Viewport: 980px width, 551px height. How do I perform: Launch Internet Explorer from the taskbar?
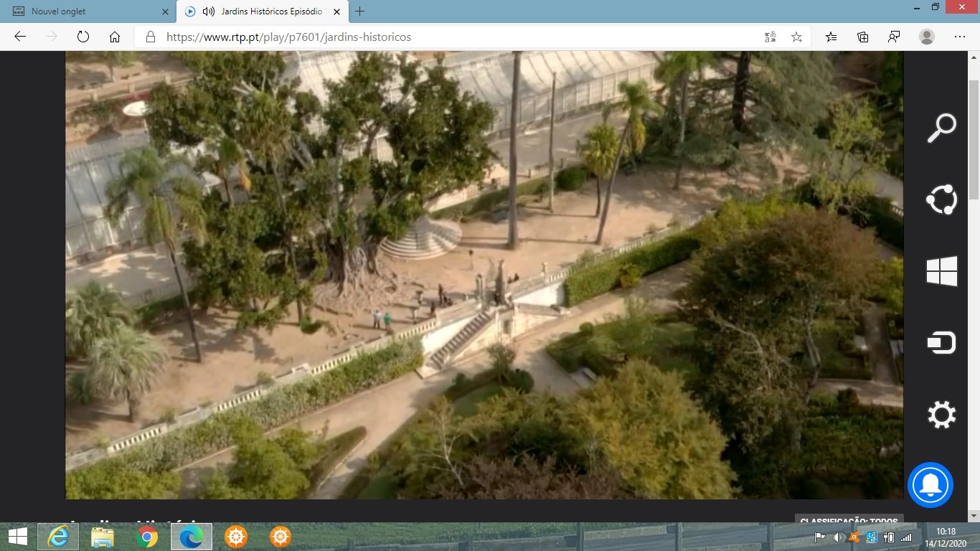point(58,537)
